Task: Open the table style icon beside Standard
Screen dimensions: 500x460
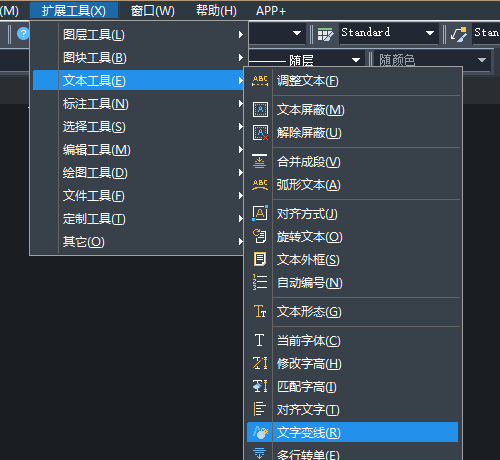Action: (325, 34)
